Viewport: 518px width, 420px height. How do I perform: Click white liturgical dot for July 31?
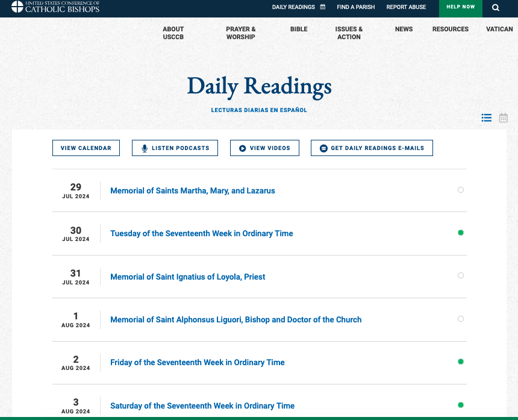pyautogui.click(x=461, y=275)
